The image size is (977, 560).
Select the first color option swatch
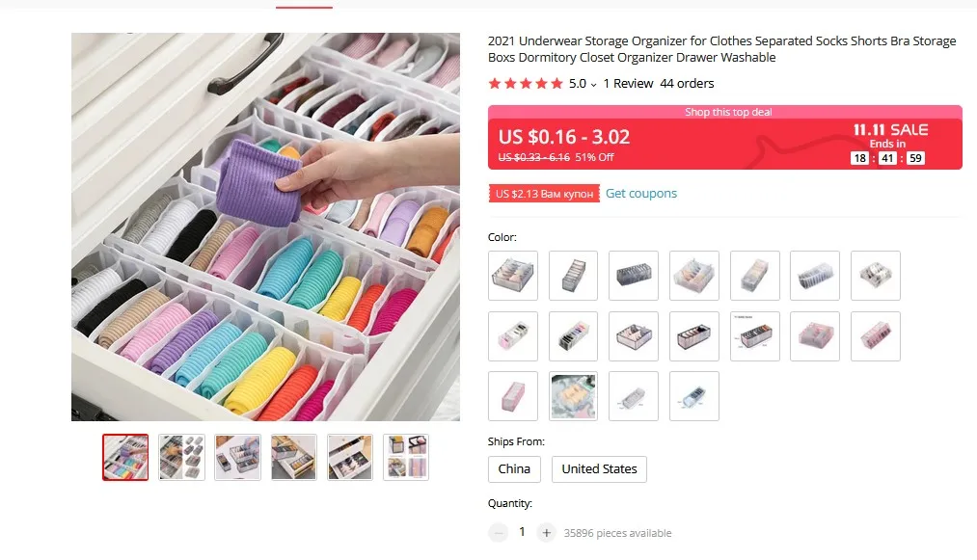(x=513, y=276)
